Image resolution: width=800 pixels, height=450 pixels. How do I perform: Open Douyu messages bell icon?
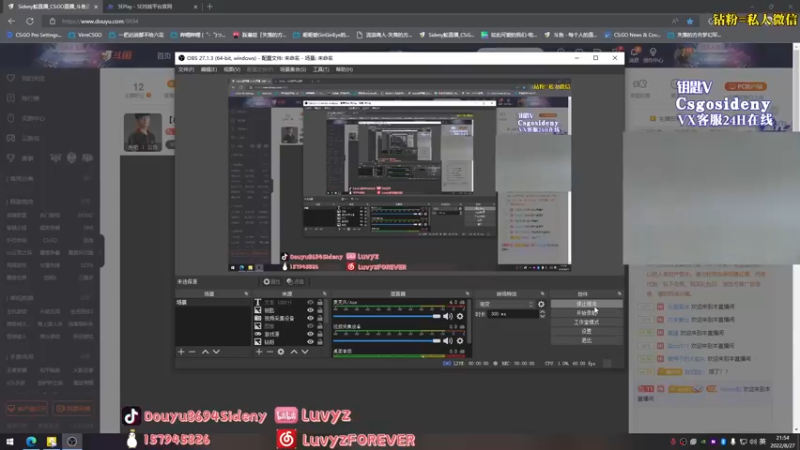(x=634, y=53)
